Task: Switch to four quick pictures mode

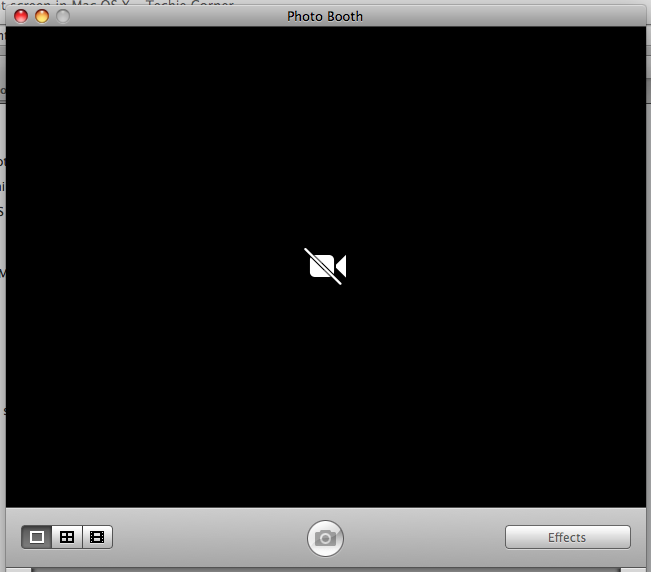Action: 67,537
